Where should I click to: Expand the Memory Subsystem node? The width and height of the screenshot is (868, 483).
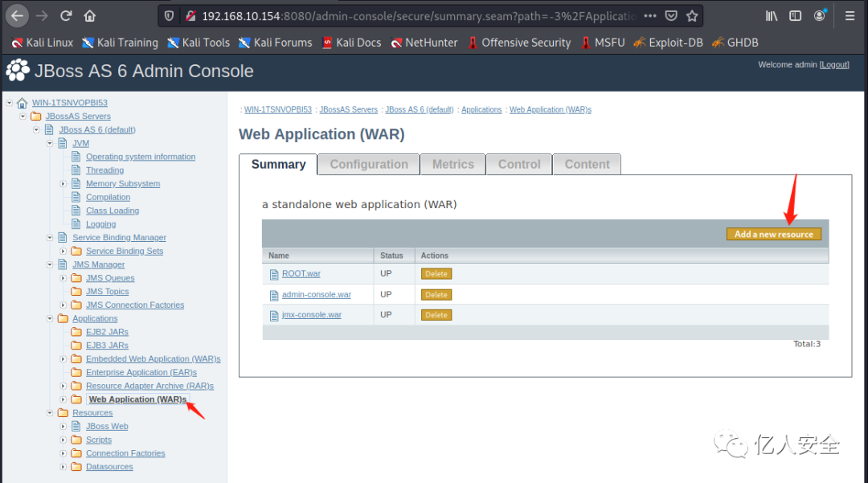click(x=63, y=184)
